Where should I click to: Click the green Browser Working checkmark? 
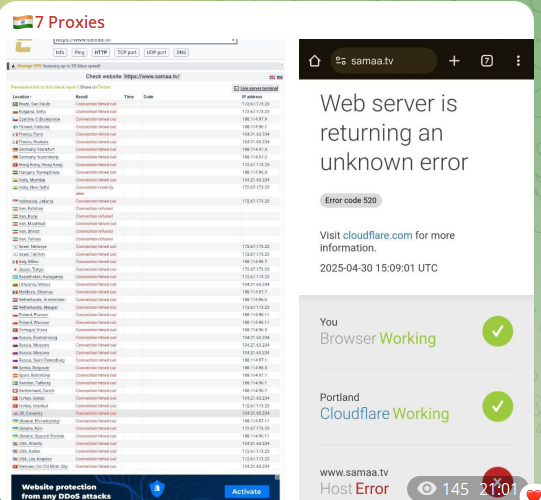tap(497, 331)
